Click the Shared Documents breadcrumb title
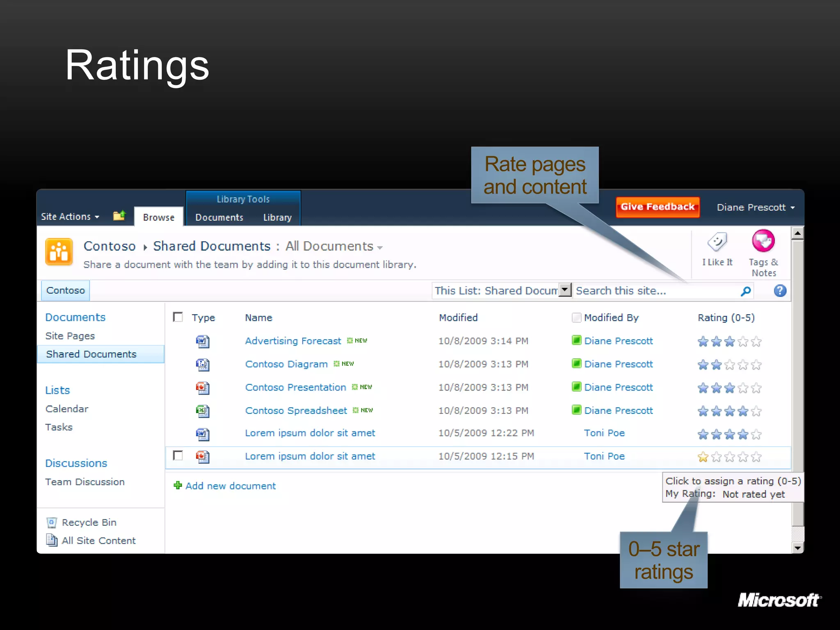The image size is (840, 630). [212, 246]
